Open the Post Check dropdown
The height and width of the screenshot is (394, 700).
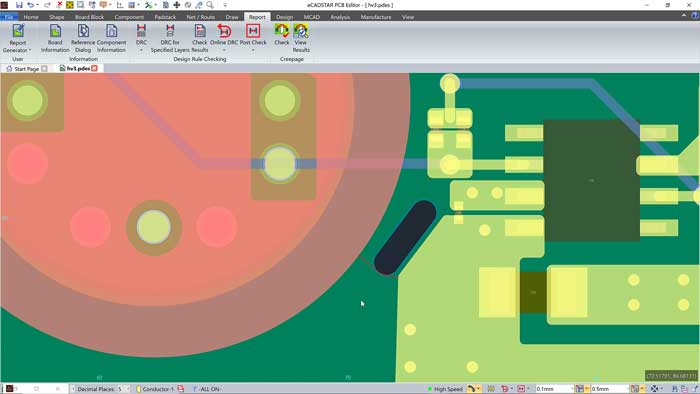[253, 50]
